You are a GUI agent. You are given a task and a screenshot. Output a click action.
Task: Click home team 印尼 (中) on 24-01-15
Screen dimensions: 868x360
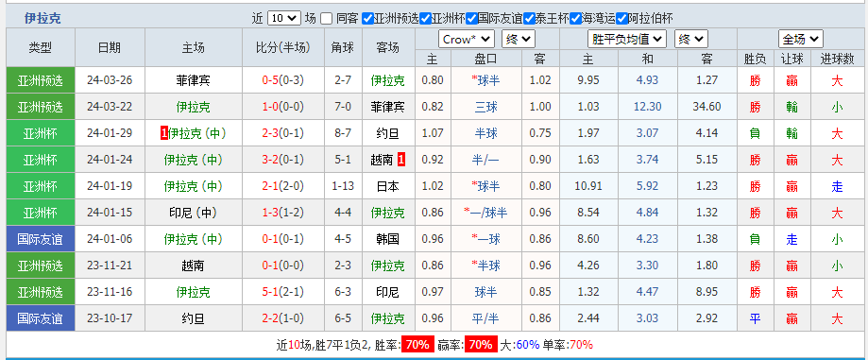click(x=194, y=213)
